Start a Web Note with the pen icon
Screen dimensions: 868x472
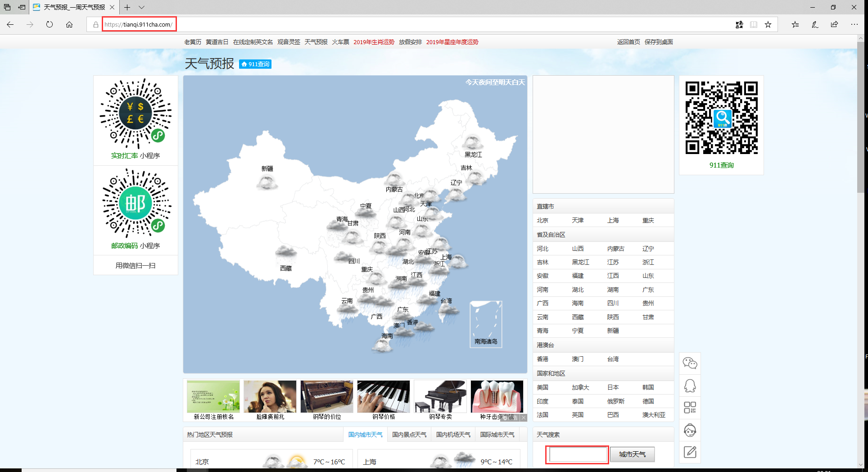click(x=814, y=25)
